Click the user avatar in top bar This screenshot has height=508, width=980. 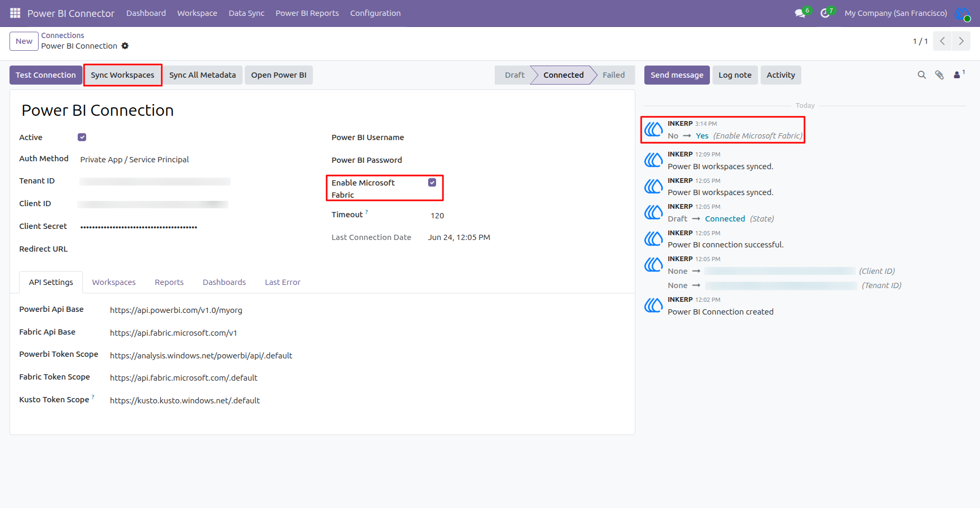963,13
